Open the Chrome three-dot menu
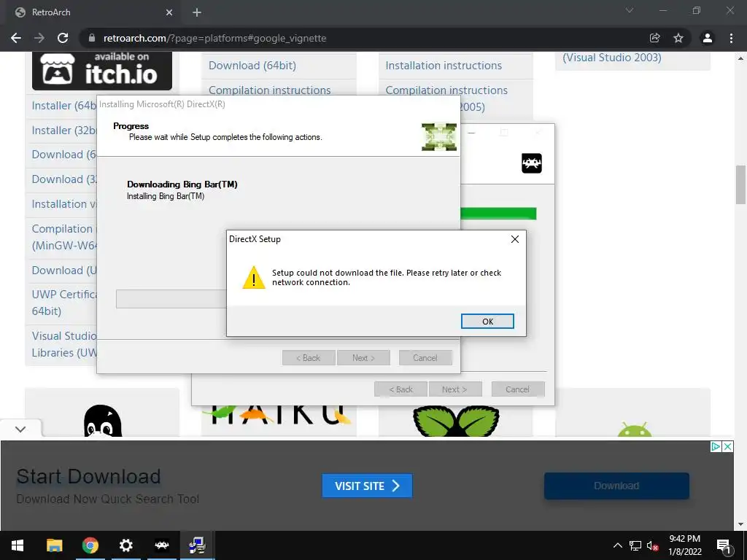The image size is (747, 560). coord(731,38)
